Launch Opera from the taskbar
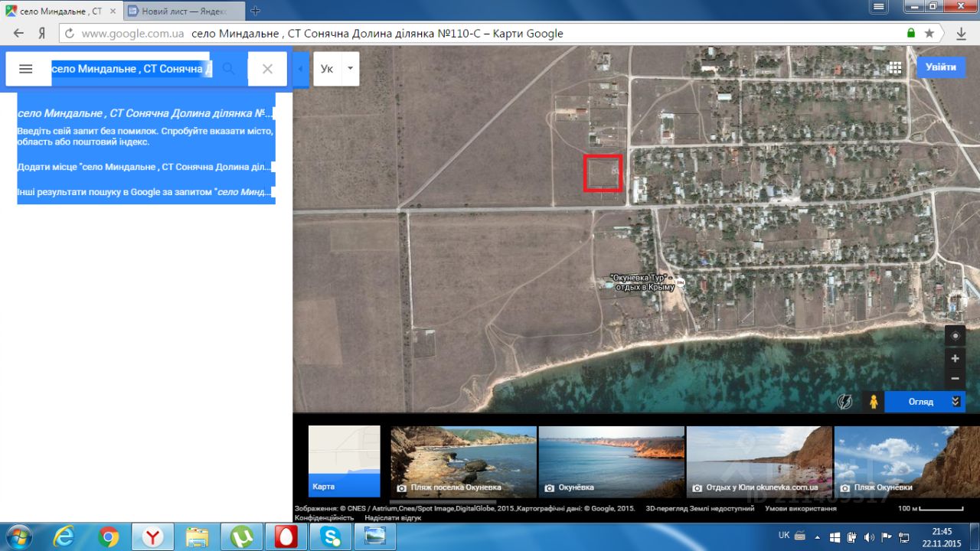Viewport: 980px width, 551px height. click(x=286, y=537)
